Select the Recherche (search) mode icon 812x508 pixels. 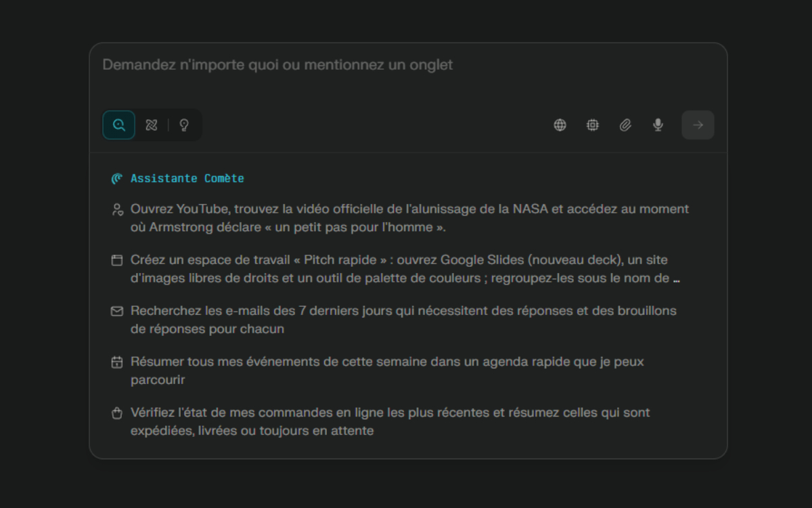point(118,125)
